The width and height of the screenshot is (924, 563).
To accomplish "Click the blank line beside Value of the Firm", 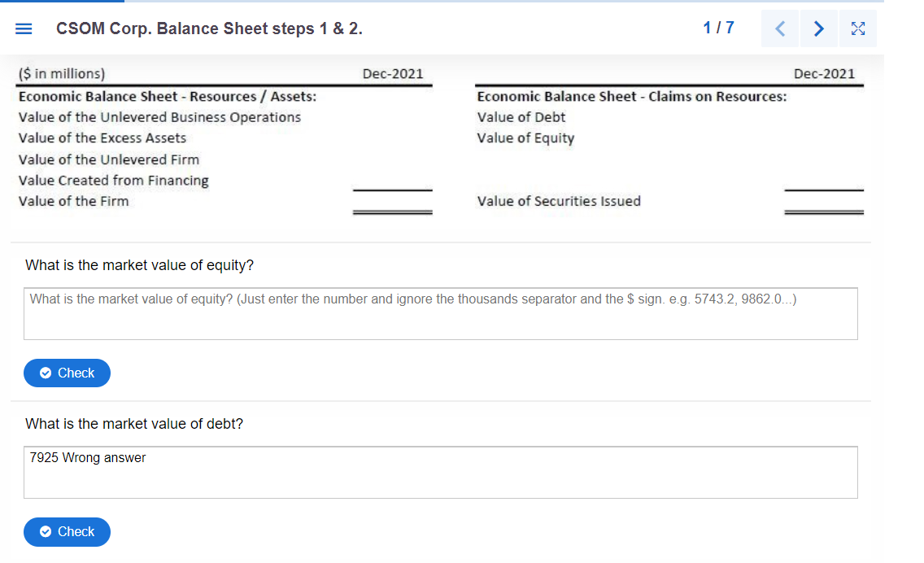I will (392, 196).
